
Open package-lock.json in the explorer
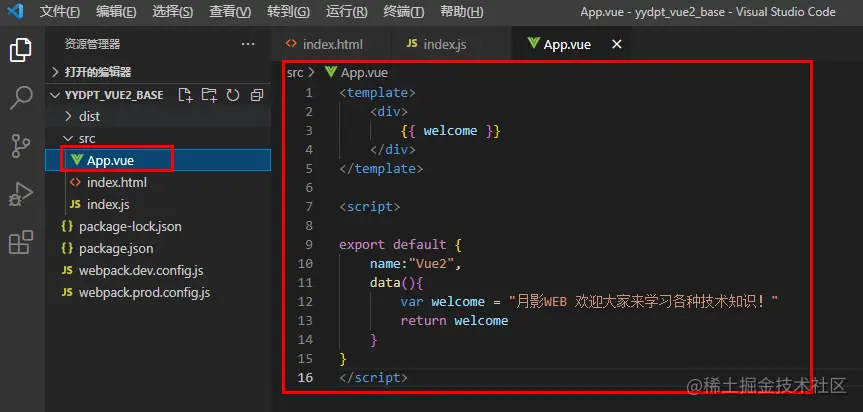(158, 226)
